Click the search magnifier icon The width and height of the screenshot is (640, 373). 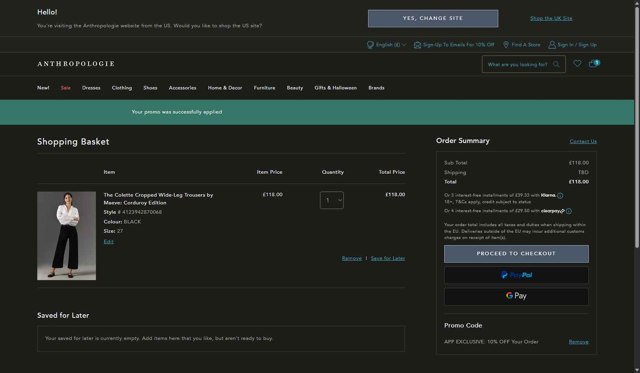(x=556, y=64)
